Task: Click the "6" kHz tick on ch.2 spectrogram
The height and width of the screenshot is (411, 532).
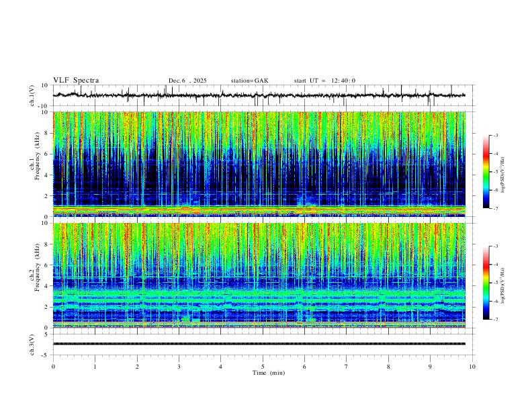Action: tap(46, 265)
